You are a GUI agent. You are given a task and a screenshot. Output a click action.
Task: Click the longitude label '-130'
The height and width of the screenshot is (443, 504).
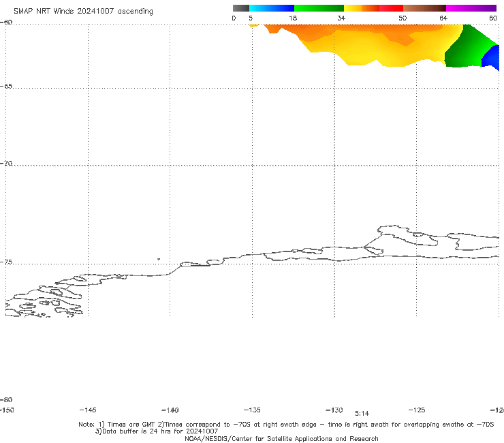(334, 410)
